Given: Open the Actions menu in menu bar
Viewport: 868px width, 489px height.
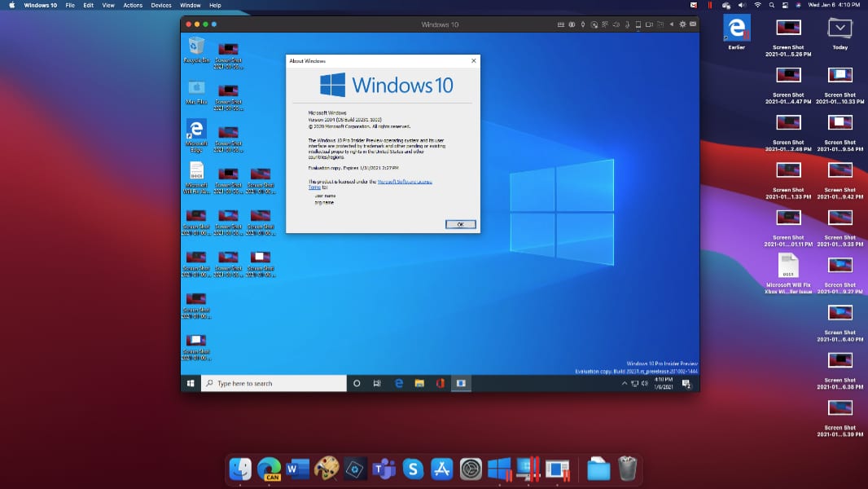Looking at the screenshot, I should (x=133, y=5).
